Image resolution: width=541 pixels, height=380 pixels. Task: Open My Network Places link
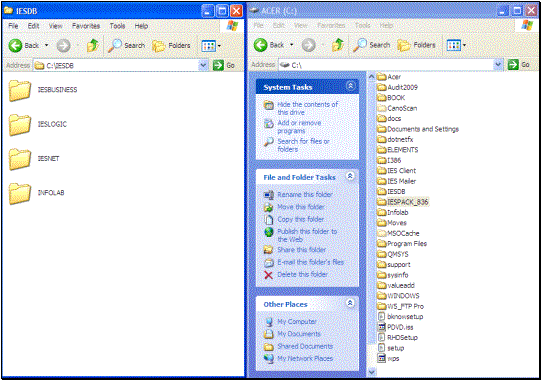pos(305,359)
